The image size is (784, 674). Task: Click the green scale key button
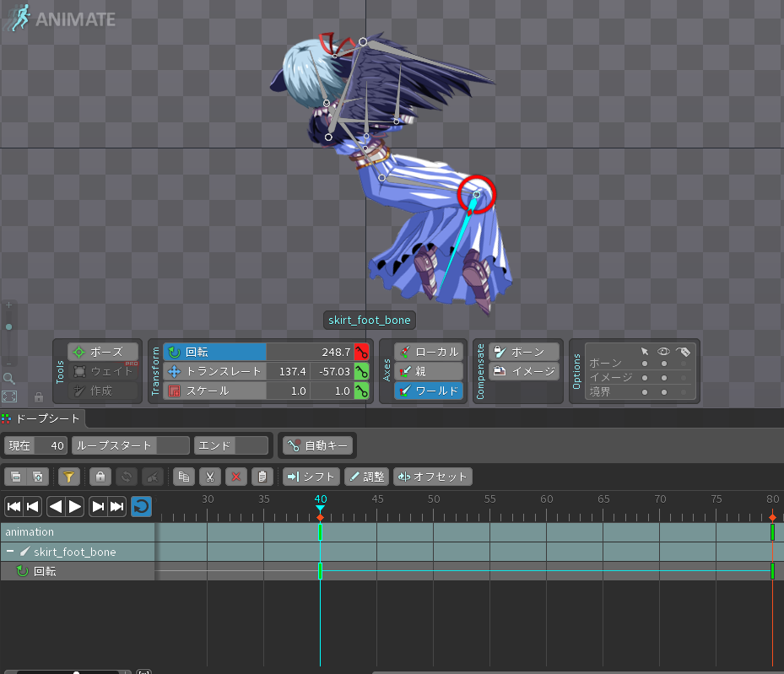[361, 391]
